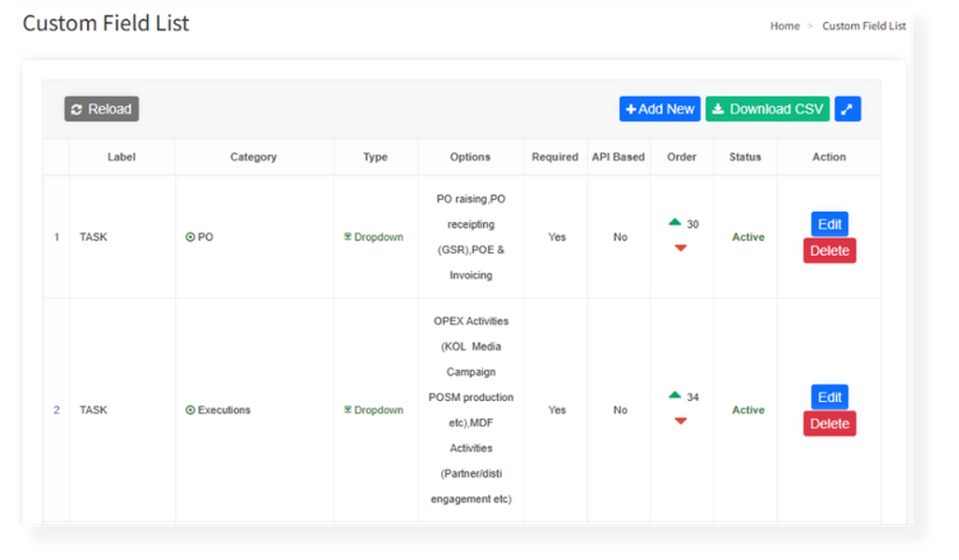Click the Order column header

tap(681, 157)
